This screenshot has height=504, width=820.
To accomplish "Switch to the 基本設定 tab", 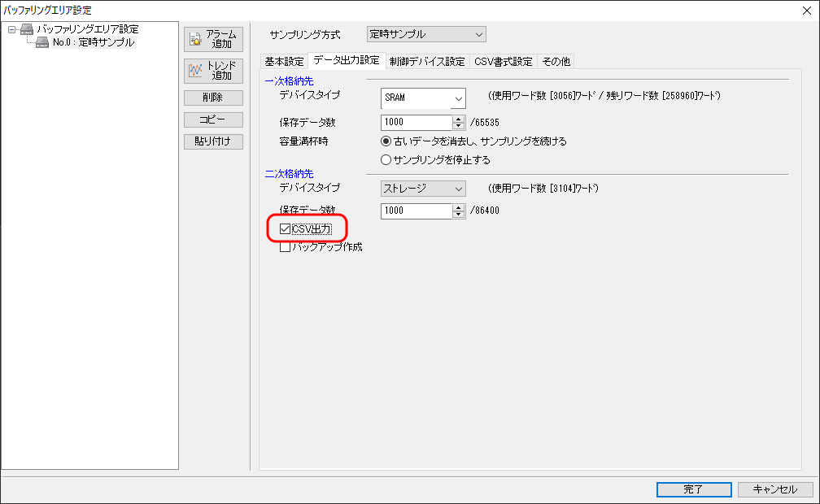I will coord(284,62).
